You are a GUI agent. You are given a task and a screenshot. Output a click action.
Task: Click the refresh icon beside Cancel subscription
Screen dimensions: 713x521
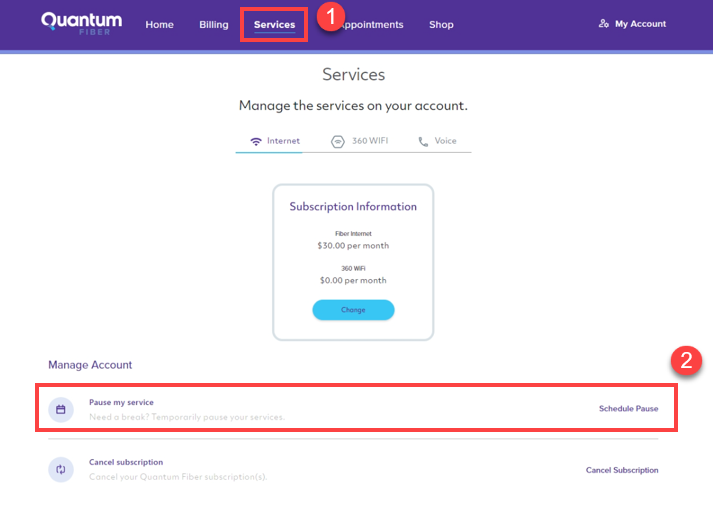(x=61, y=470)
